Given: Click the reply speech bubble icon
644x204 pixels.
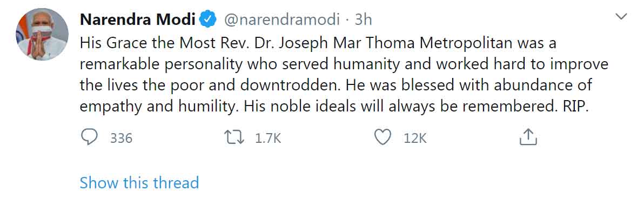Looking at the screenshot, I should 90,138.
